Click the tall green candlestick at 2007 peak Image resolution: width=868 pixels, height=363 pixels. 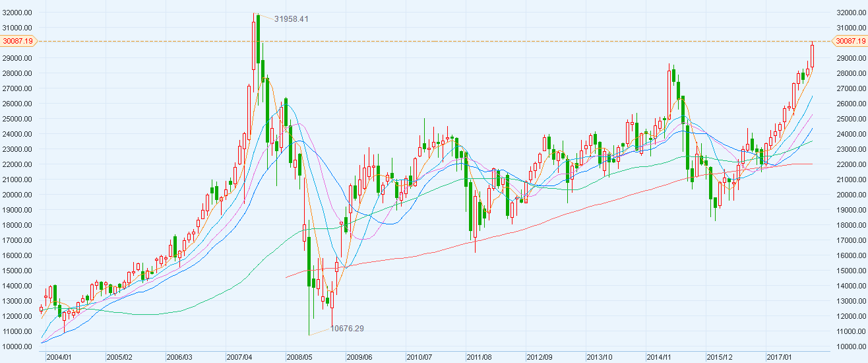(x=258, y=40)
